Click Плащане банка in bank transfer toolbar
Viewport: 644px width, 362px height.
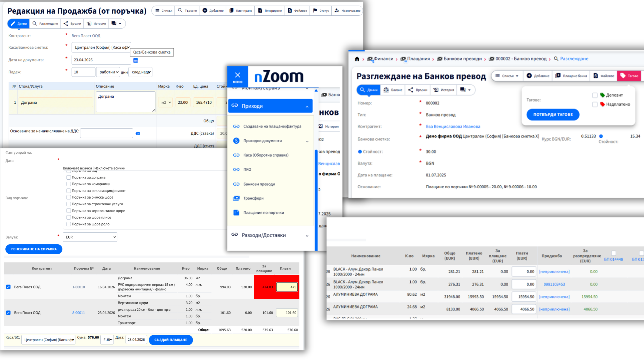(571, 76)
